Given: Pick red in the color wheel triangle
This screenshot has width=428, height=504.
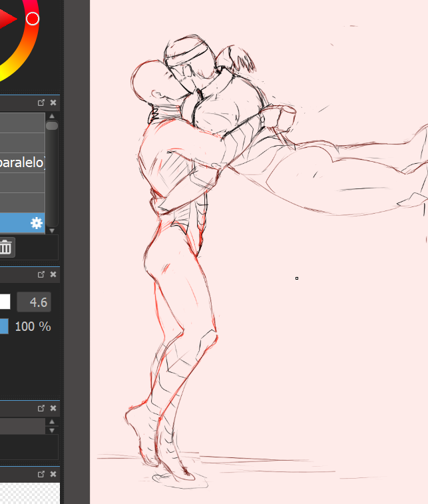Looking at the screenshot, I should tap(7, 19).
